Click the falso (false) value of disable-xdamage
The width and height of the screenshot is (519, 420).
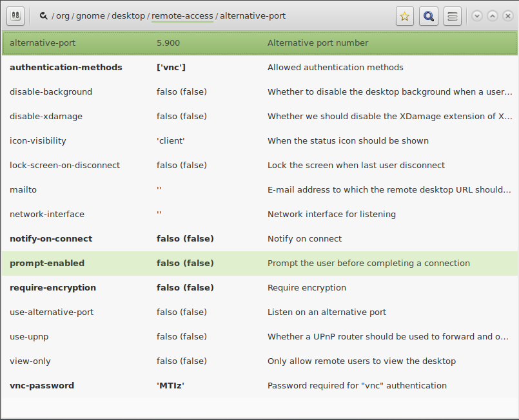click(x=182, y=117)
